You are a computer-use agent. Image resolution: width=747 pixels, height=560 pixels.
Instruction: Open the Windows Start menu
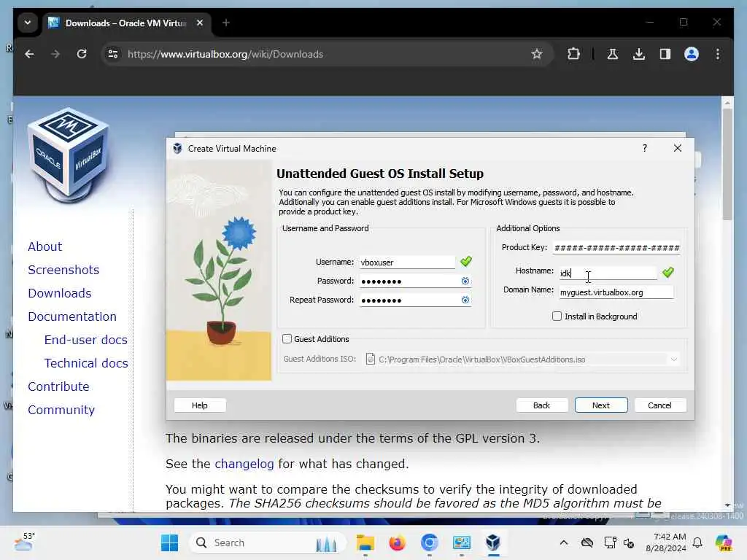click(169, 542)
